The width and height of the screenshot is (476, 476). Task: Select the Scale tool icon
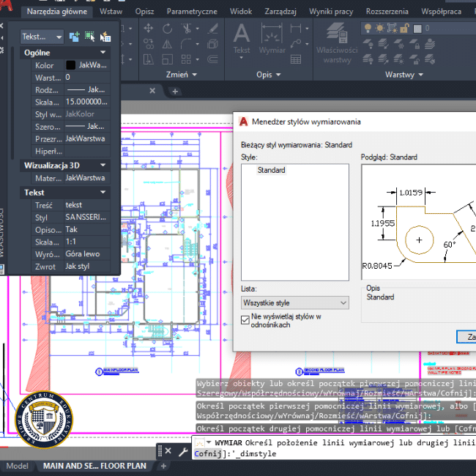(167, 59)
